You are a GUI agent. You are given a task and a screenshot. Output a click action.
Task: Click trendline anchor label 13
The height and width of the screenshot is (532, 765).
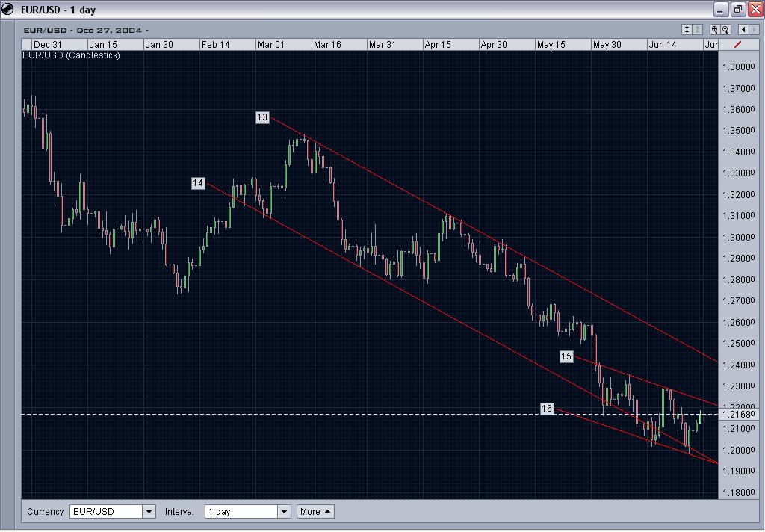(x=261, y=117)
